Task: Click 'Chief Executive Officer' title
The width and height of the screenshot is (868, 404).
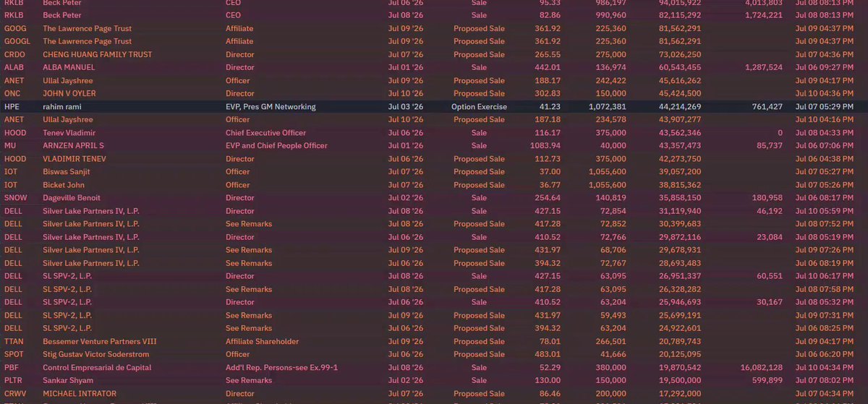Action: (265, 132)
